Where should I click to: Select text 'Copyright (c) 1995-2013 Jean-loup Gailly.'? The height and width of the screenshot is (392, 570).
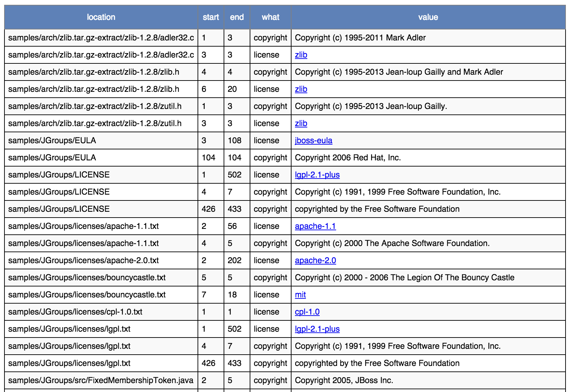(371, 106)
